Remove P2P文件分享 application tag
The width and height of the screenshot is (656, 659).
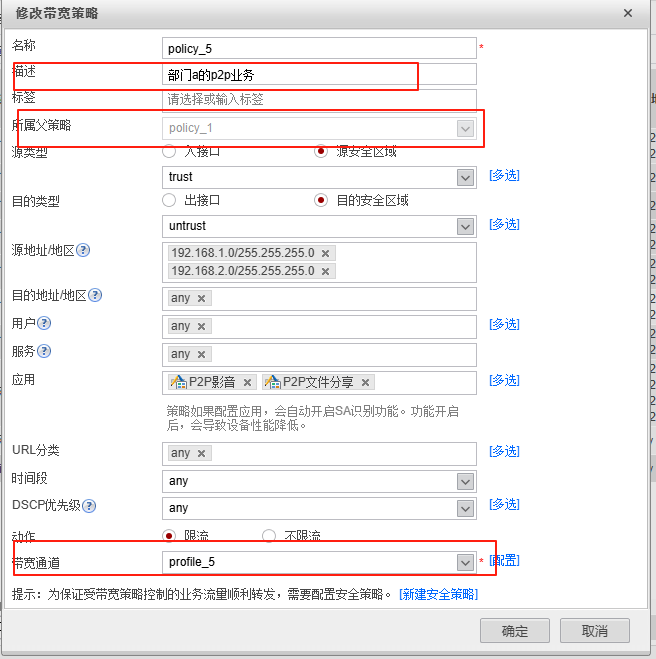[366, 382]
